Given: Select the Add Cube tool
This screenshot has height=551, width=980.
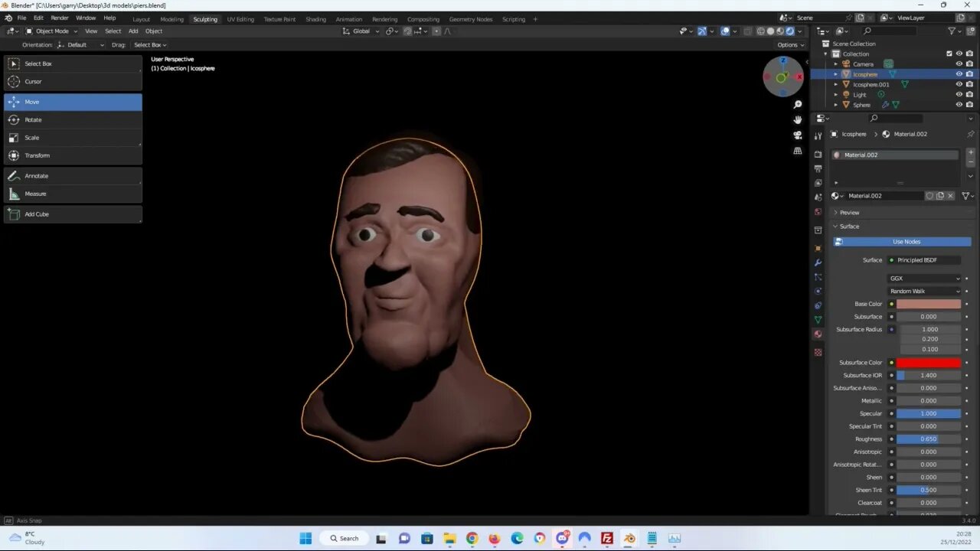Looking at the screenshot, I should pyautogui.click(x=73, y=214).
